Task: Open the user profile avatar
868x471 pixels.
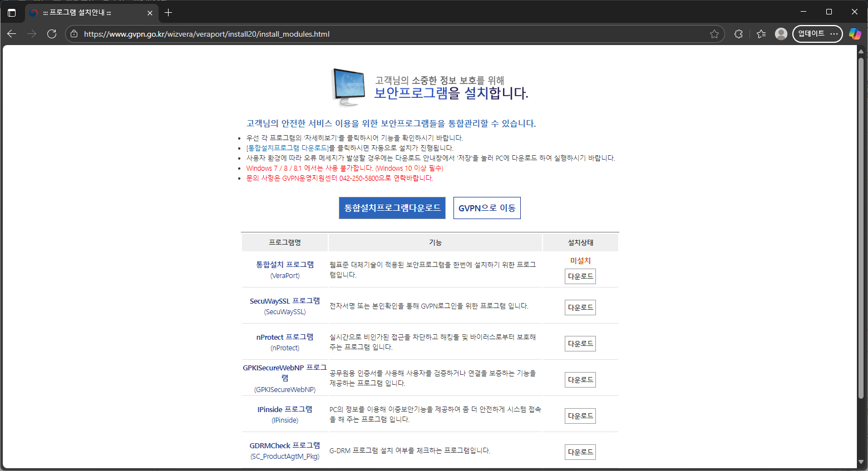Action: 781,34
